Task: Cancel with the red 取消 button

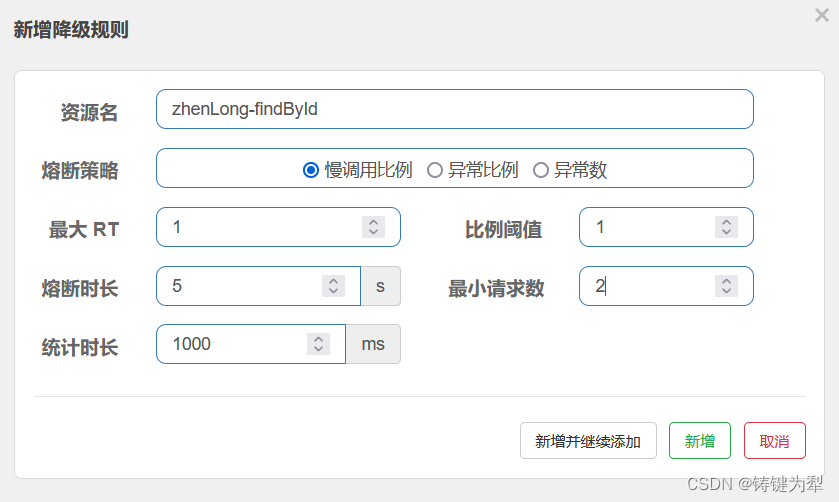Action: (x=774, y=440)
